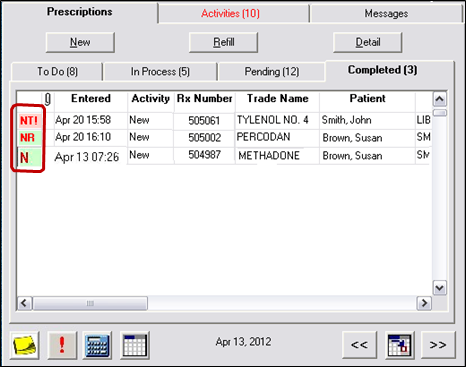The image size is (466, 367).
Task: Click the Detail button
Action: coord(367,42)
